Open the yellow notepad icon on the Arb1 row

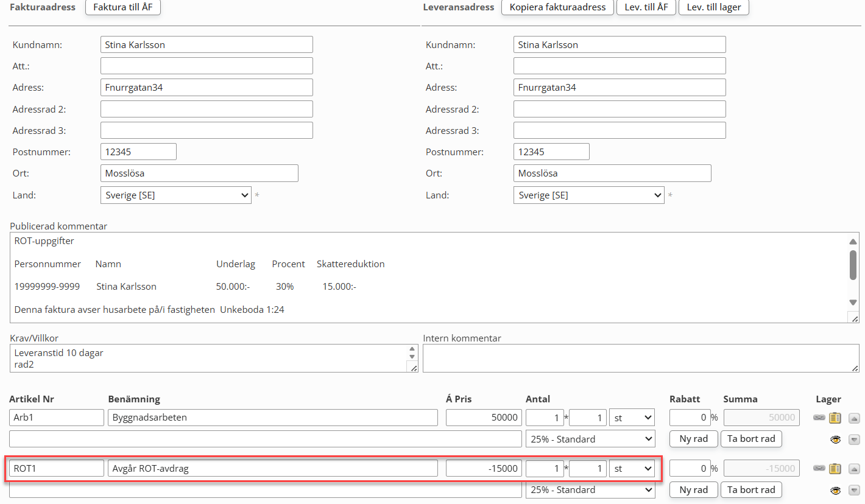pyautogui.click(x=835, y=418)
